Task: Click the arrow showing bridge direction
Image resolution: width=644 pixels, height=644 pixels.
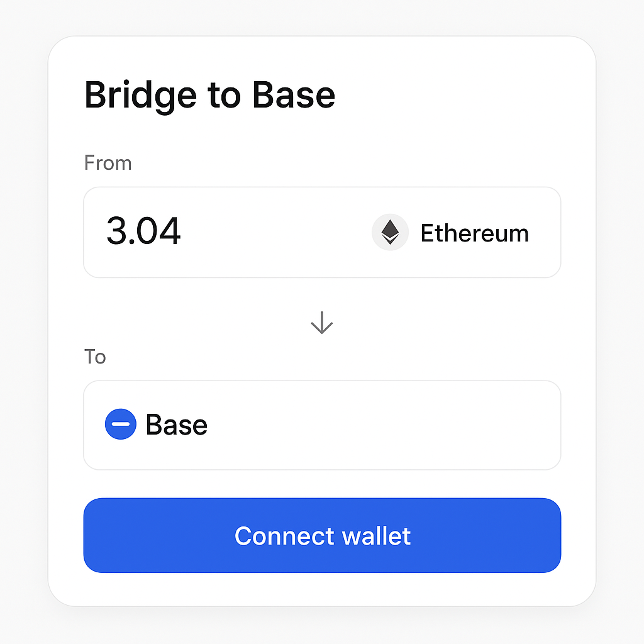Action: coord(322,323)
